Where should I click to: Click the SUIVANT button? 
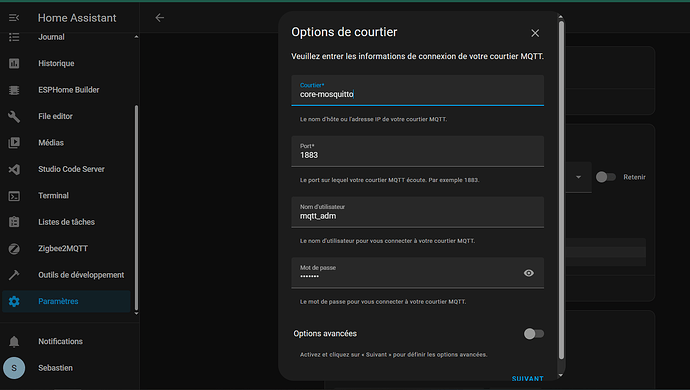click(x=527, y=378)
